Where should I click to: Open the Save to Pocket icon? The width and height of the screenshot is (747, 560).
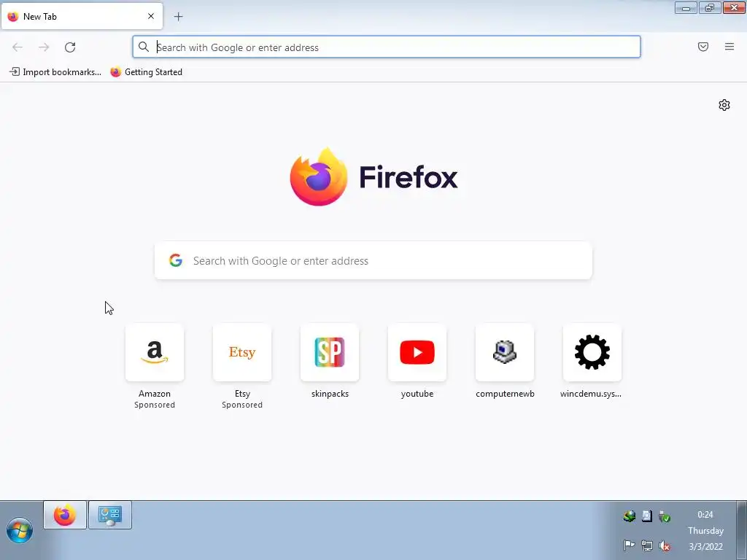coord(703,47)
